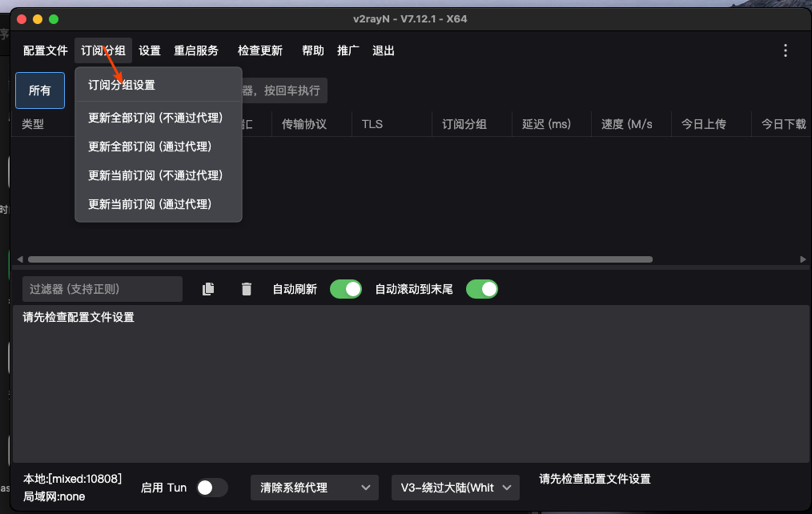Clear the log with the trash icon
Screen dimensions: 812x514
[247, 289]
